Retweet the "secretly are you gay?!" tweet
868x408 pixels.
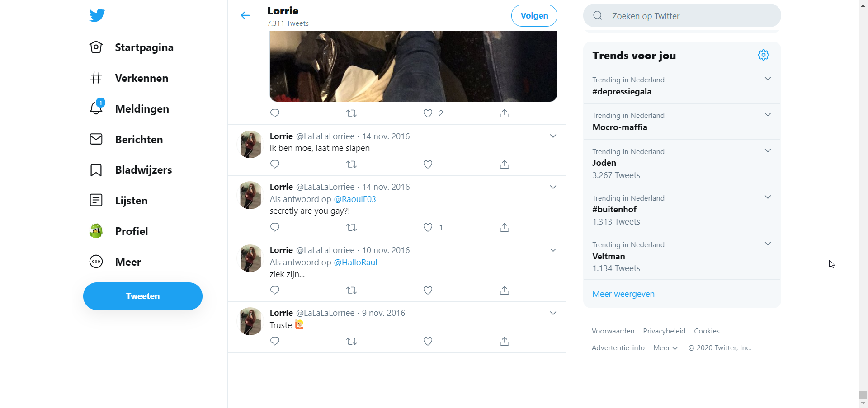pos(351,227)
